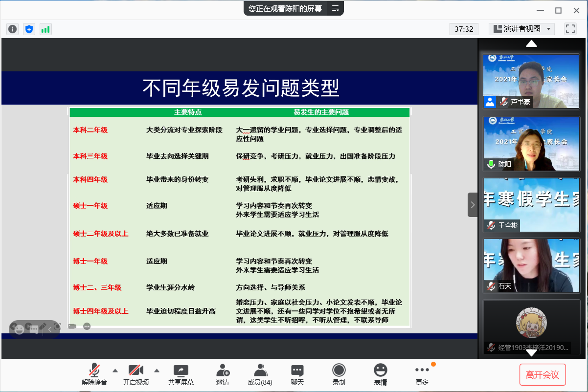The width and height of the screenshot is (588, 392).
Task: Open screen-viewing options menu in top banner
Action: click(335, 8)
